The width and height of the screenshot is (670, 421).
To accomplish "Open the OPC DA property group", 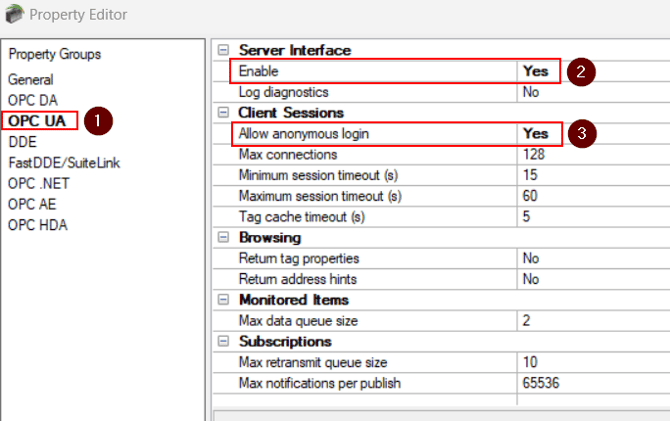I will click(x=34, y=100).
